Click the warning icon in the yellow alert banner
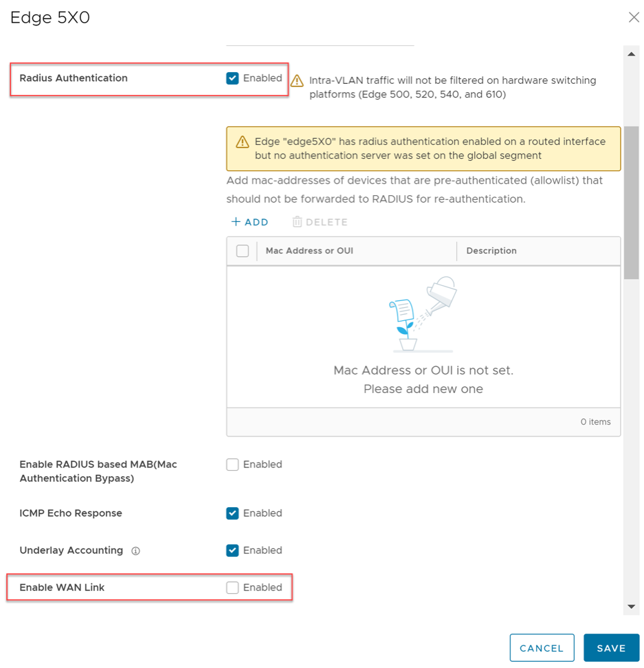Viewport: 644px width, 668px height. tap(242, 143)
